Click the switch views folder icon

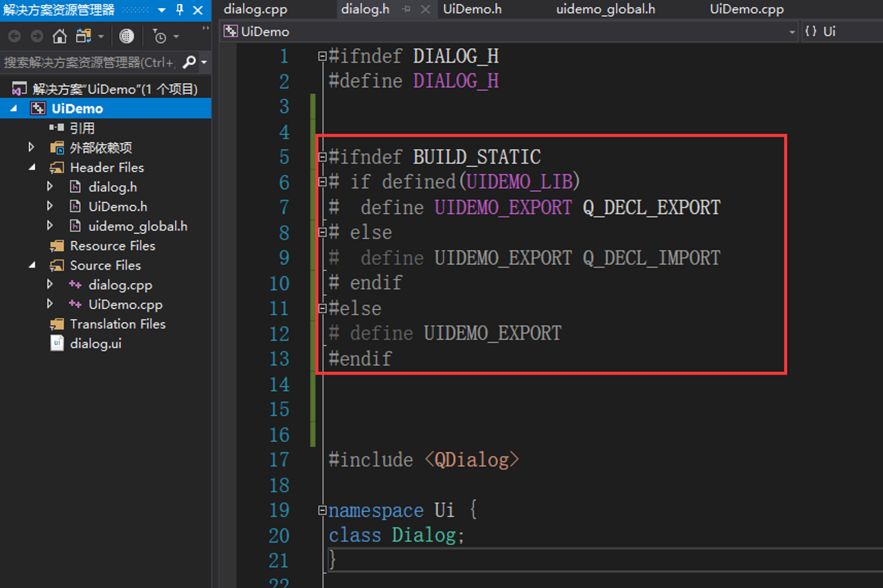click(x=84, y=36)
